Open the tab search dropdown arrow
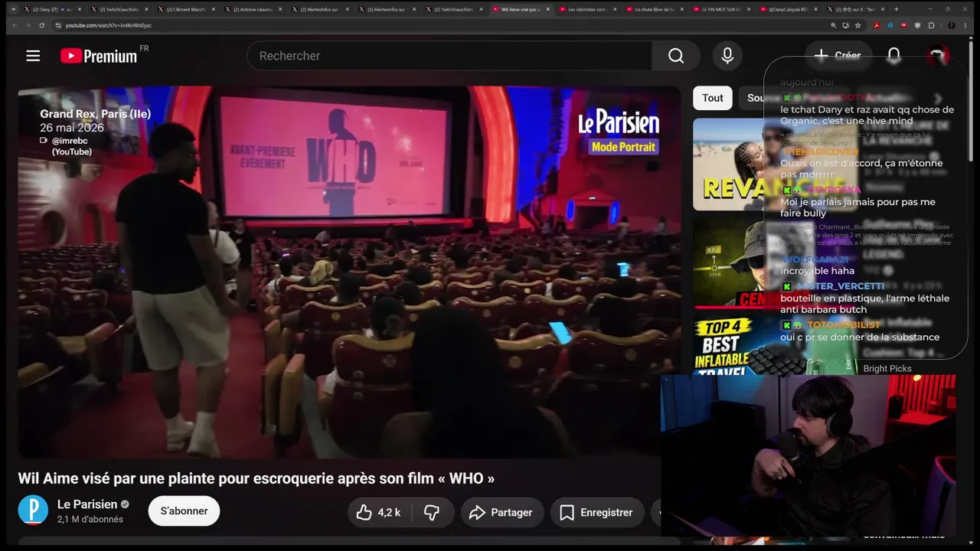 (x=13, y=9)
